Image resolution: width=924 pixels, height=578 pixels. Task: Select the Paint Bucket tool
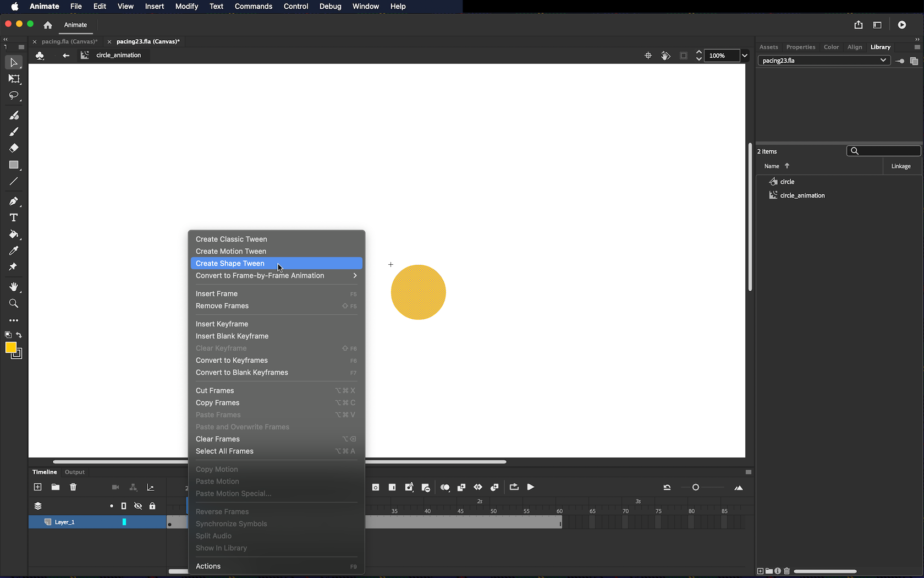click(14, 234)
